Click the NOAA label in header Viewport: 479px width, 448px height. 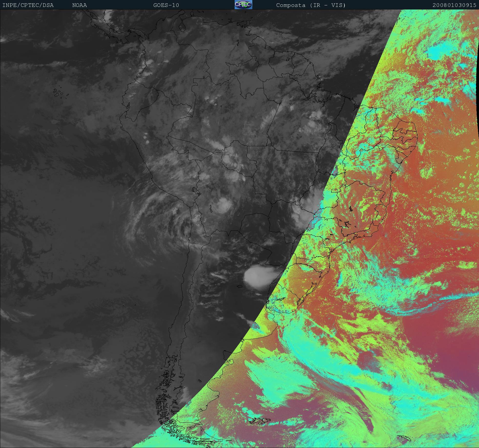79,5
